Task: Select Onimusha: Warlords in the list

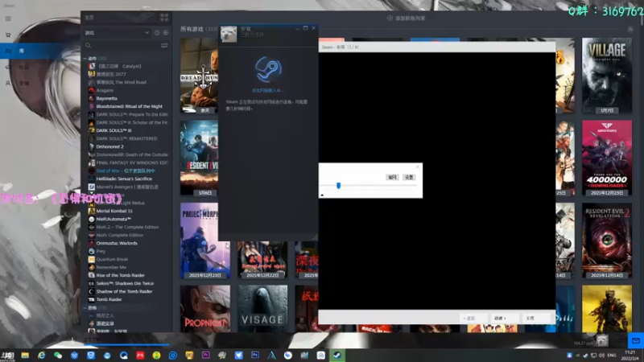Action: pyautogui.click(x=117, y=243)
